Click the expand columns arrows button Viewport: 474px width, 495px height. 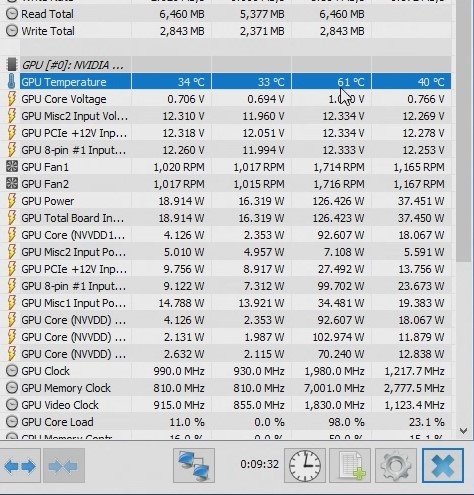20,466
